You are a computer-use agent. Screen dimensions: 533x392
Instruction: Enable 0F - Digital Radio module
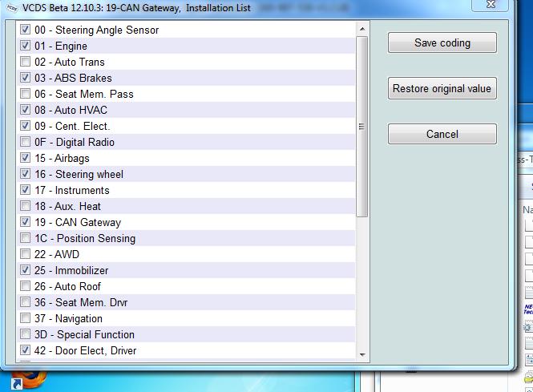(x=25, y=141)
